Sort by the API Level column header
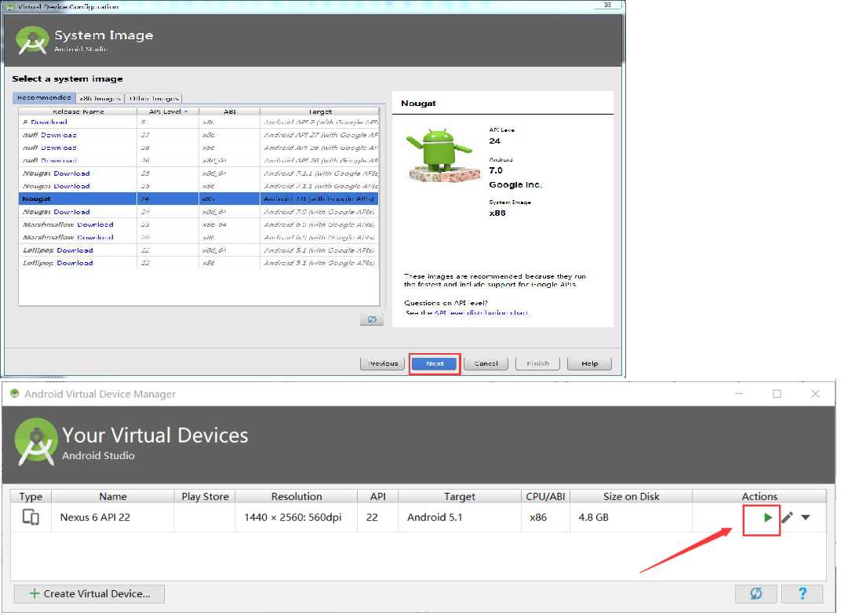The height and width of the screenshot is (616, 841). tap(168, 111)
